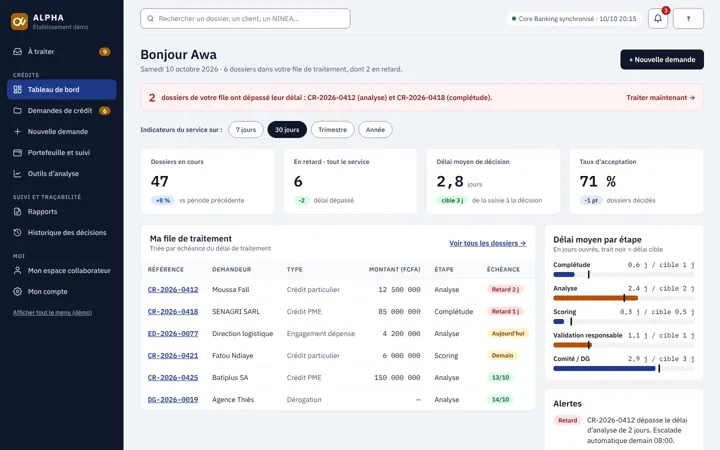Click the Dossiers en cours card
The image size is (720, 450).
(x=208, y=181)
